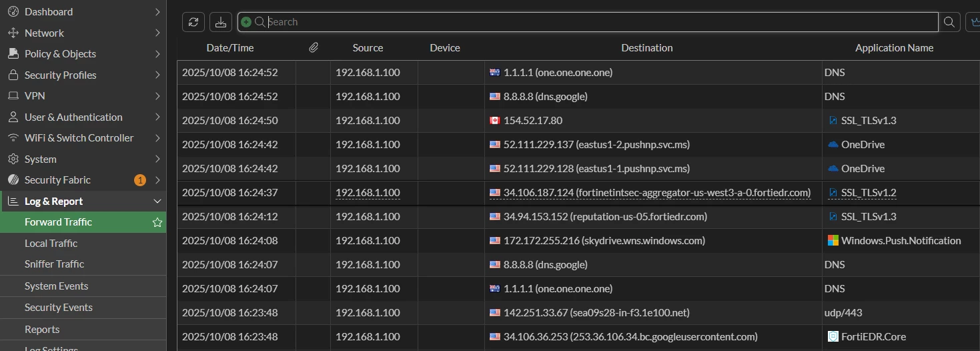Click the Log & Report chart icon
This screenshot has width=980, height=351.
13,201
